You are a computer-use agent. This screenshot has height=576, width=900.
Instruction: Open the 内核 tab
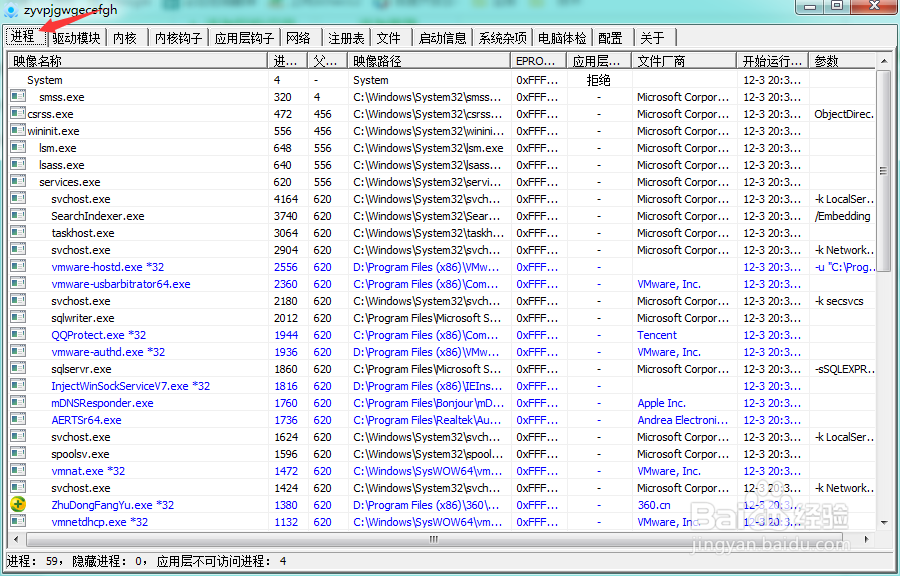[x=125, y=38]
